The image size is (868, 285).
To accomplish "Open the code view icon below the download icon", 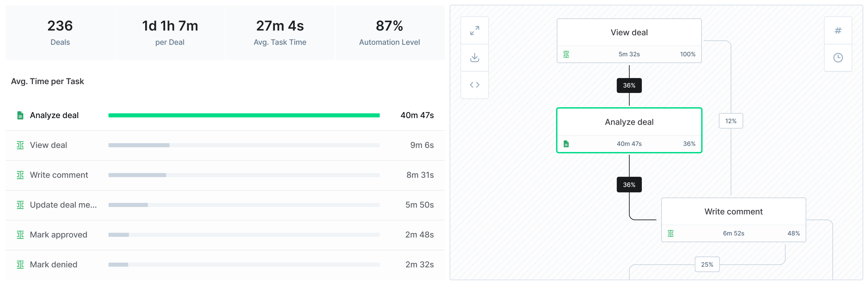I will pos(474,84).
